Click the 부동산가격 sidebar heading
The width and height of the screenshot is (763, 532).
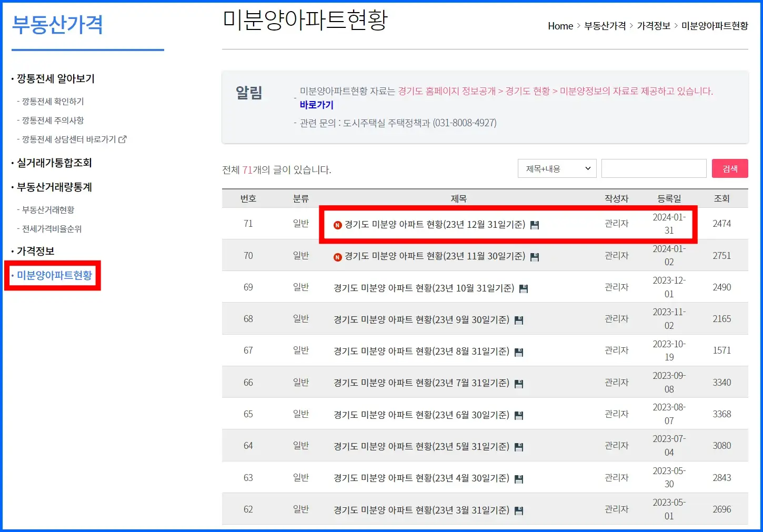[x=57, y=25]
